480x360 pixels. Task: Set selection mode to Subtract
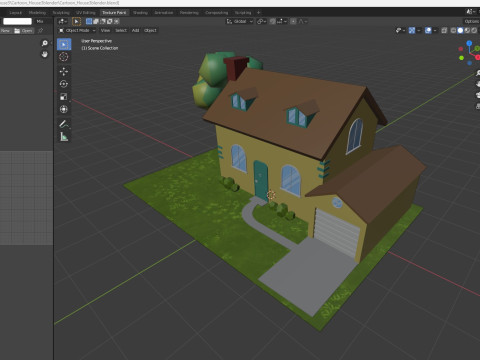[103, 21]
